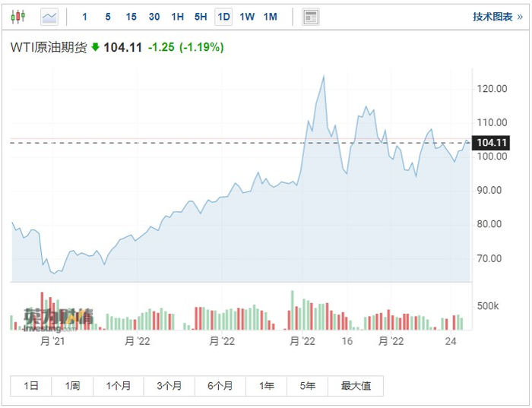Image resolution: width=532 pixels, height=408 pixels.
Task: Open the 技术图表 technical chart link
Action: [x=492, y=17]
